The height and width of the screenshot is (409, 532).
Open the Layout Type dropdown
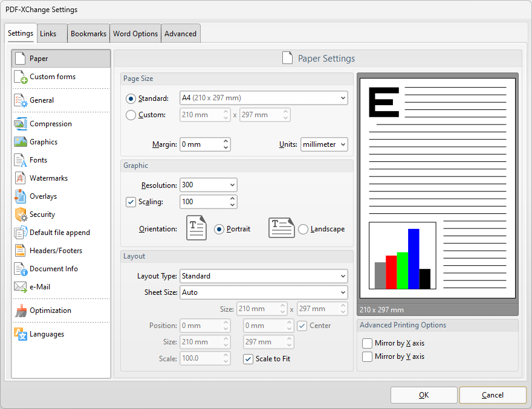tap(264, 276)
